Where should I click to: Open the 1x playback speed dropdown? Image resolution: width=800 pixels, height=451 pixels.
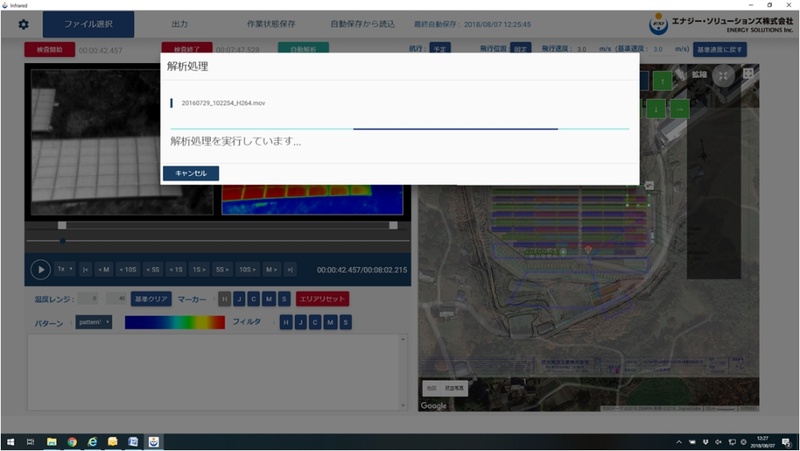tap(65, 269)
